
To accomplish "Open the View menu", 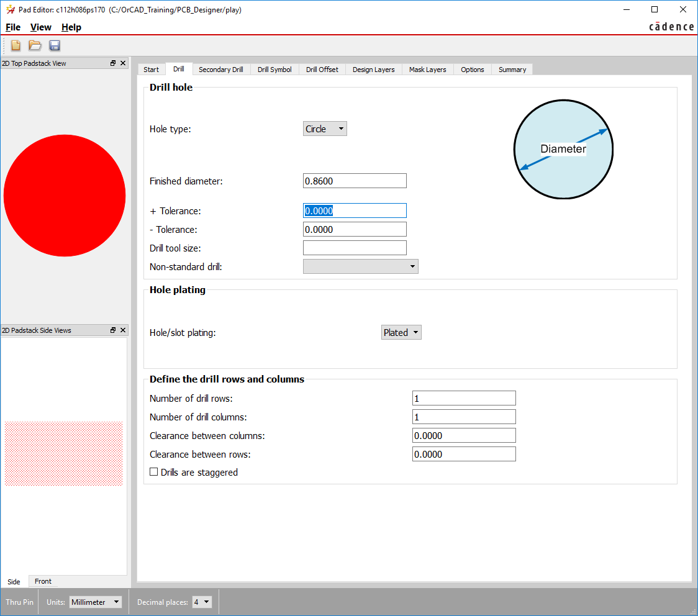I will pyautogui.click(x=41, y=27).
